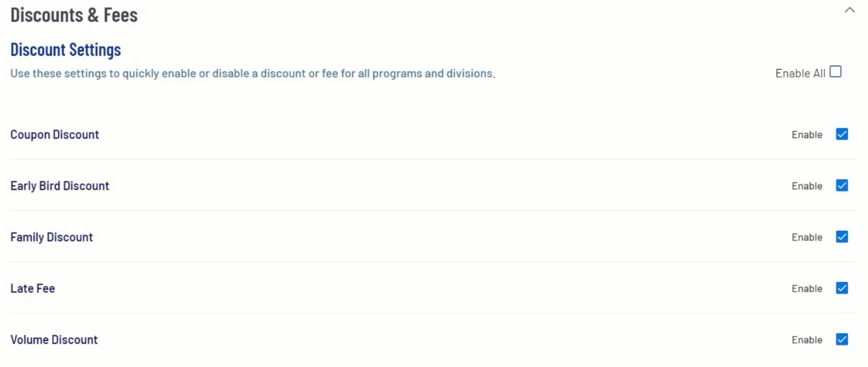This screenshot has width=868, height=367.
Task: Uncheck the Volume Discount checkbox
Action: pyautogui.click(x=842, y=339)
